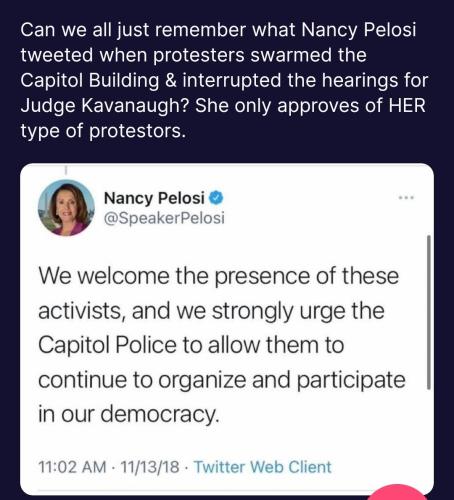Image resolution: width=454 pixels, height=500 pixels.
Task: Click the scrollbar beside the quoted tweet
Action: [x=429, y=312]
